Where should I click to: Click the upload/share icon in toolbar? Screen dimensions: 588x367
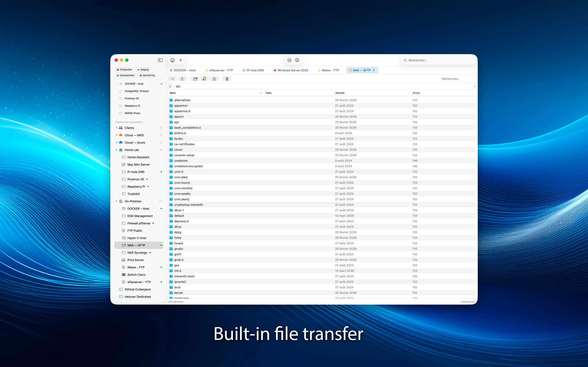(214, 79)
